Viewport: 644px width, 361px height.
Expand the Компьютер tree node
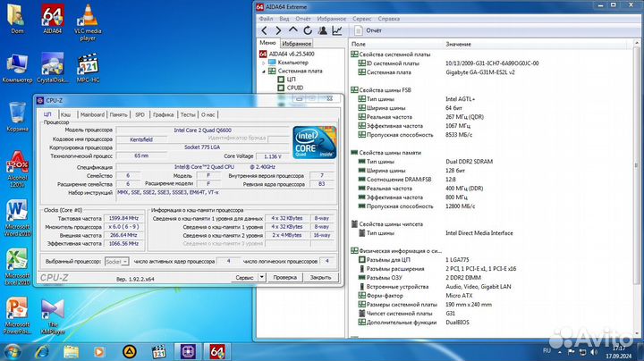[x=264, y=63]
